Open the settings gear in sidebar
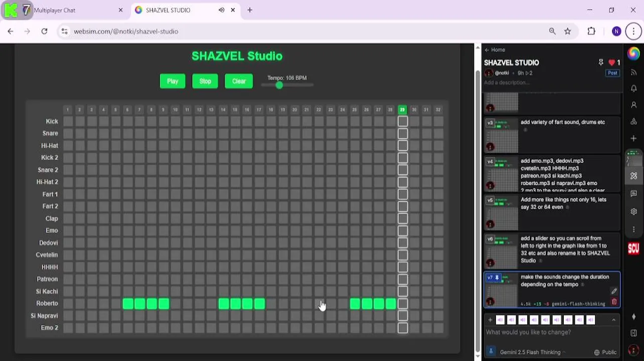This screenshot has width=644, height=361. click(x=633, y=211)
